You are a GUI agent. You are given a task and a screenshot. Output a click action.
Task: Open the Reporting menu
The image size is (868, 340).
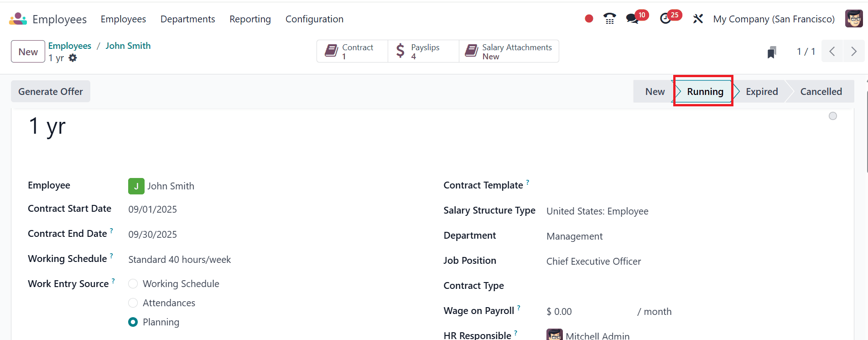[250, 19]
